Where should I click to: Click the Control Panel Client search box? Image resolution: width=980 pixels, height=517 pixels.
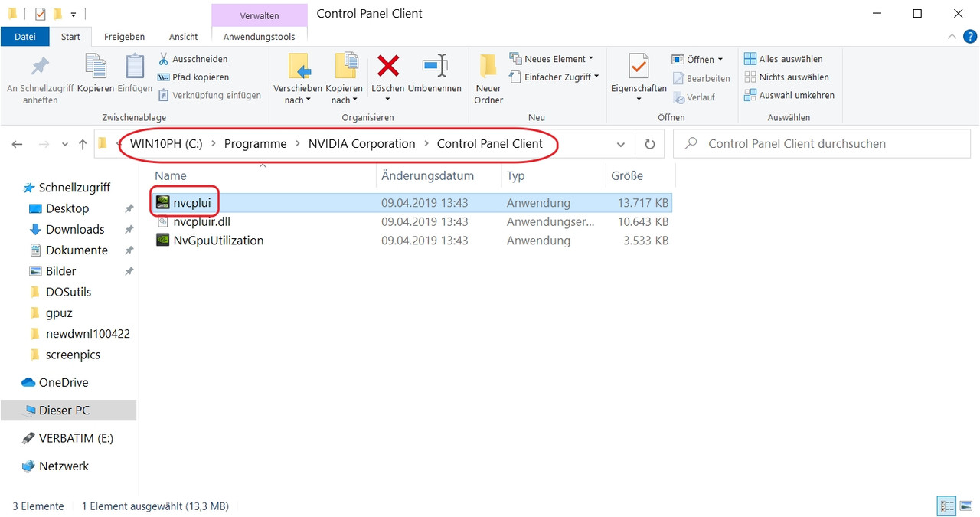(x=822, y=143)
